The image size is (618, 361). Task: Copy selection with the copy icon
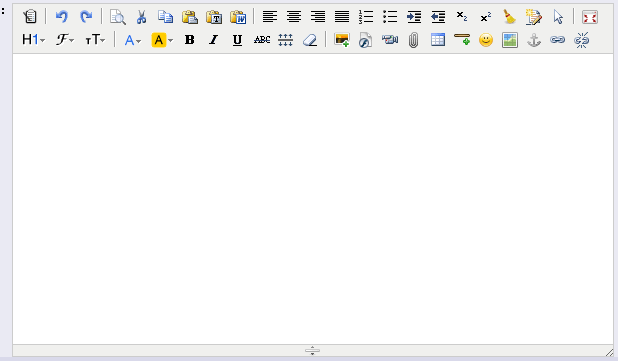pyautogui.click(x=166, y=17)
